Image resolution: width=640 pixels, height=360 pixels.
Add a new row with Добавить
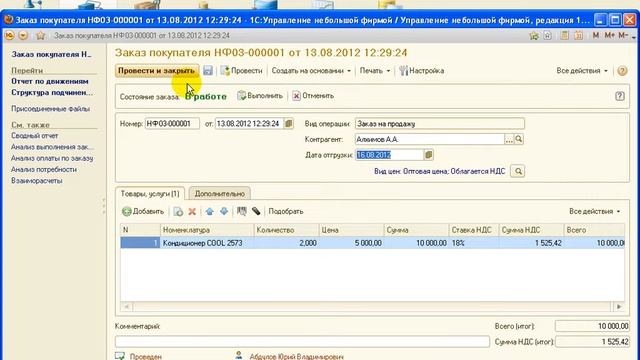(x=143, y=211)
